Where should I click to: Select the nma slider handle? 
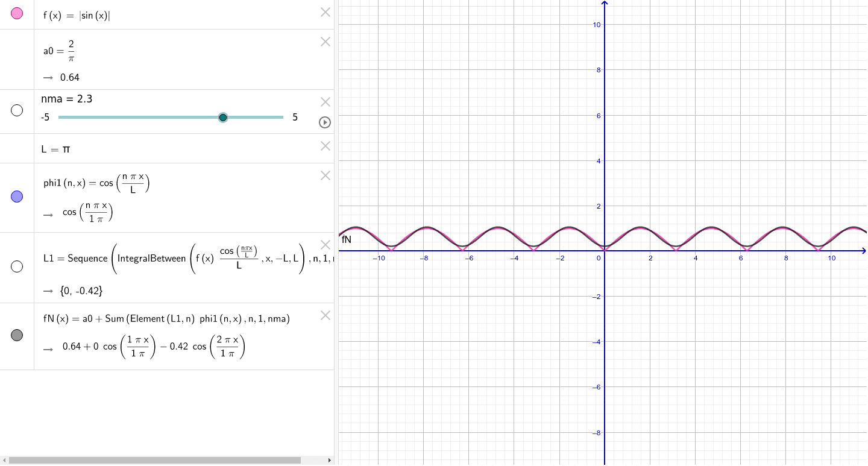click(x=223, y=118)
